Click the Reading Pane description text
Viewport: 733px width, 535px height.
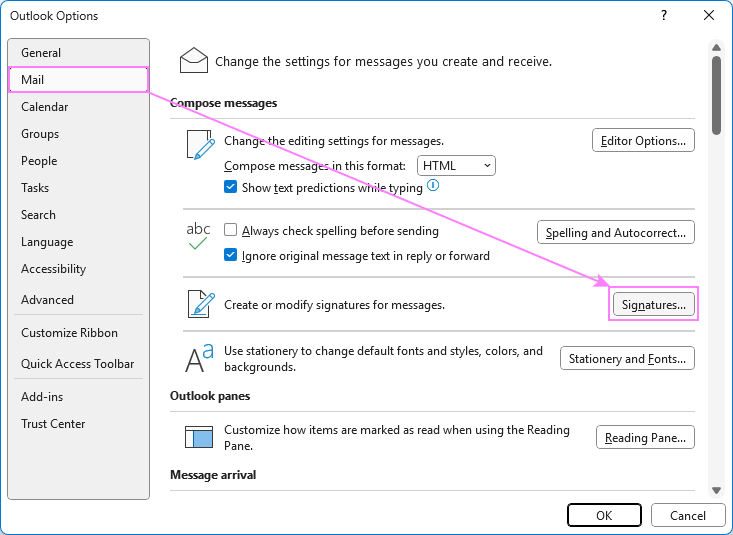click(x=397, y=438)
